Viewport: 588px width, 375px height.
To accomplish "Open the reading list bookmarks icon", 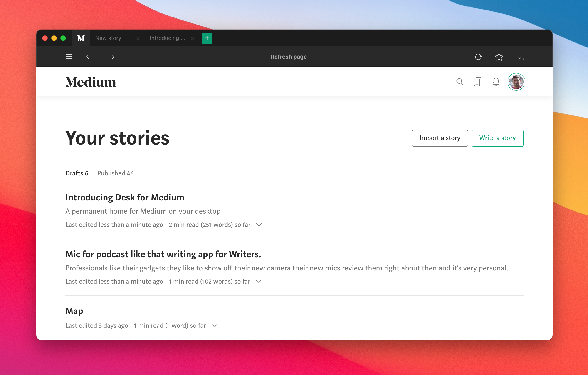I will pos(477,82).
